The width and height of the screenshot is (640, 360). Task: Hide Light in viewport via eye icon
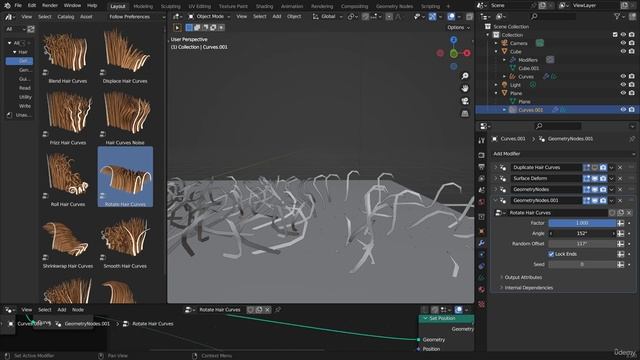tap(623, 84)
